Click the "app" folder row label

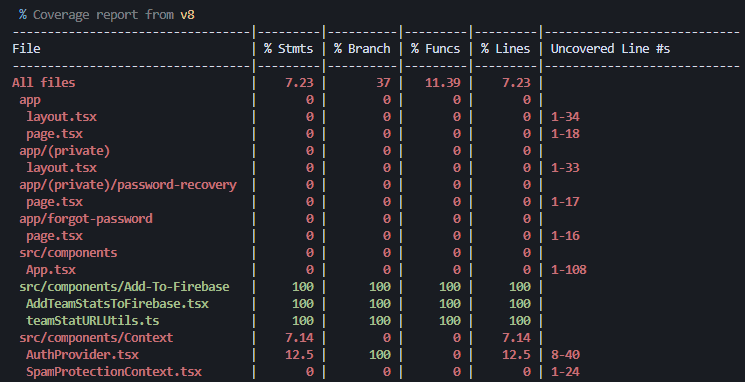click(x=30, y=100)
